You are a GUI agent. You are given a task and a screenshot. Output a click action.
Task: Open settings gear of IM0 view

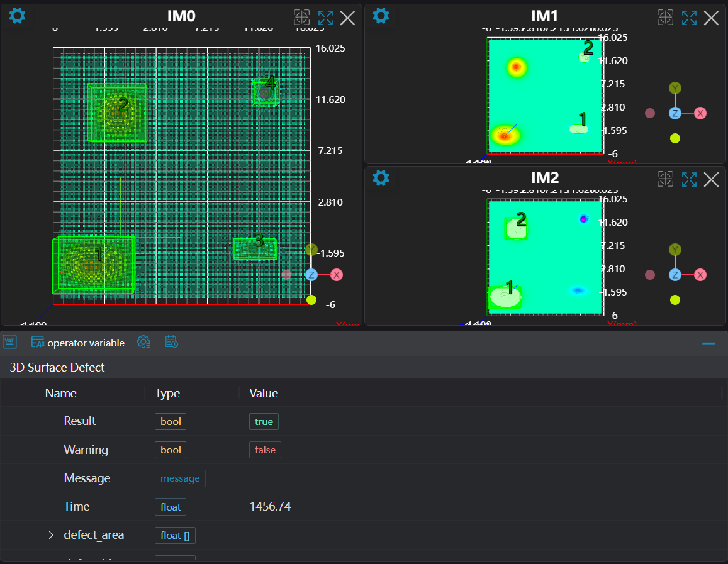coord(18,16)
